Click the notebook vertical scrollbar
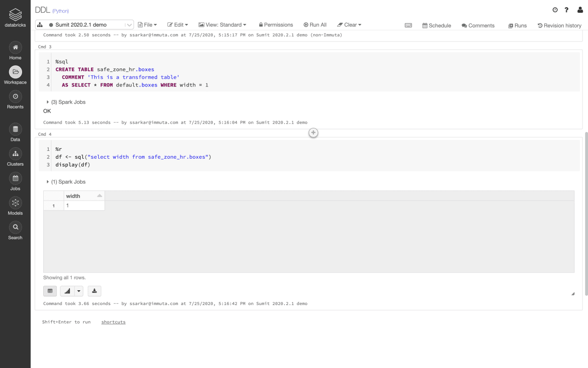Screen dimensions: 588x368 coord(586,214)
